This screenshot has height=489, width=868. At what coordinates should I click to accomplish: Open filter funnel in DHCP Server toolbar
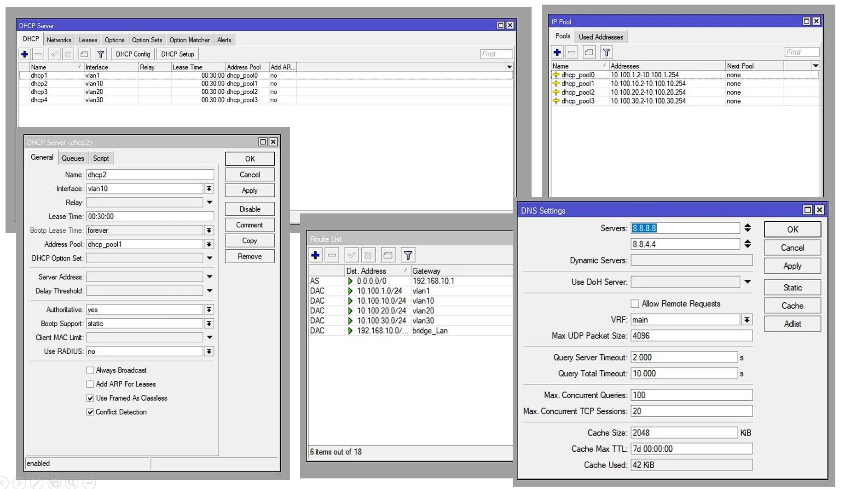[x=101, y=54]
